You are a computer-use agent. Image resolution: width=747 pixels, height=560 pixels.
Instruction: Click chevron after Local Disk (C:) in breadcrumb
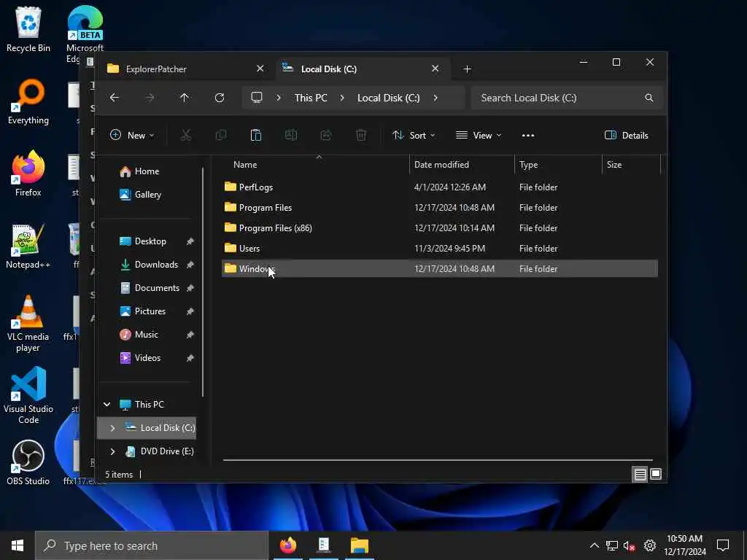[x=436, y=98]
